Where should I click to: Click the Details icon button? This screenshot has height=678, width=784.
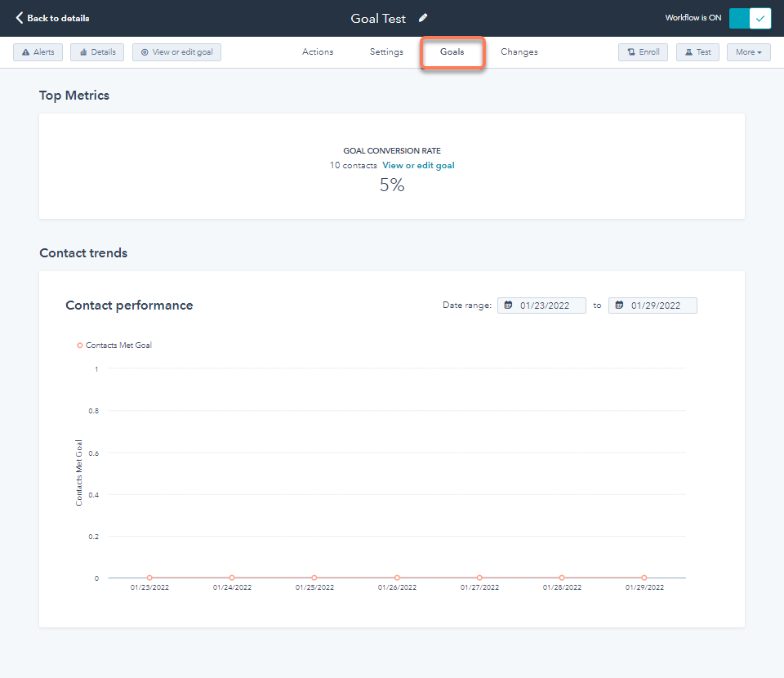coord(96,51)
